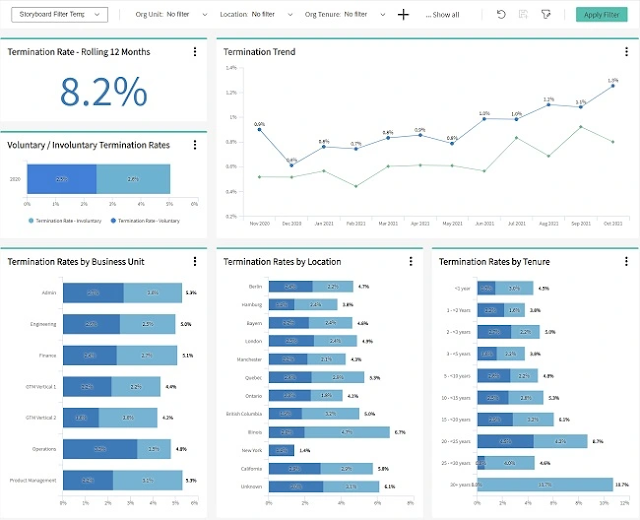
Task: Click the <1 year tenure label
Action: click(462, 289)
